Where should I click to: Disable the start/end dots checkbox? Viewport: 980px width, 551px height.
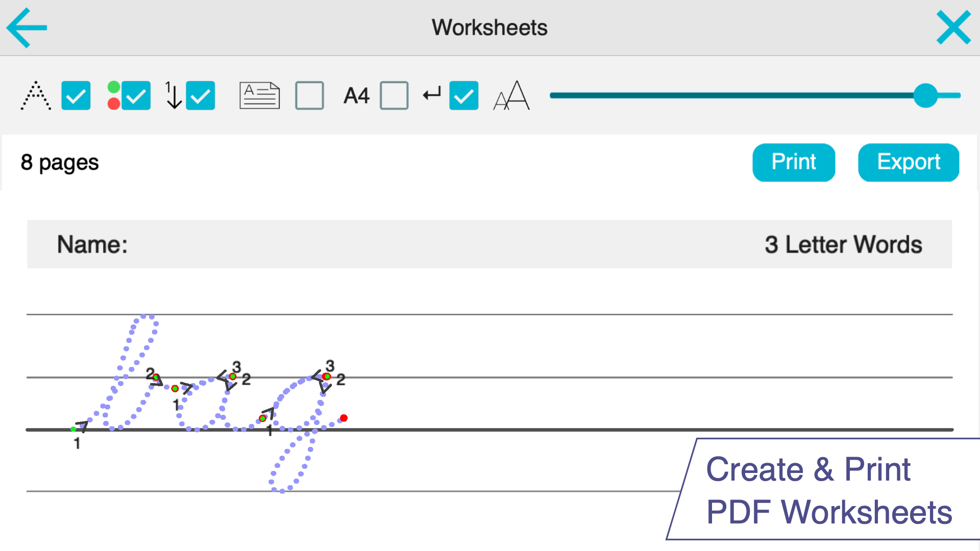(x=136, y=95)
